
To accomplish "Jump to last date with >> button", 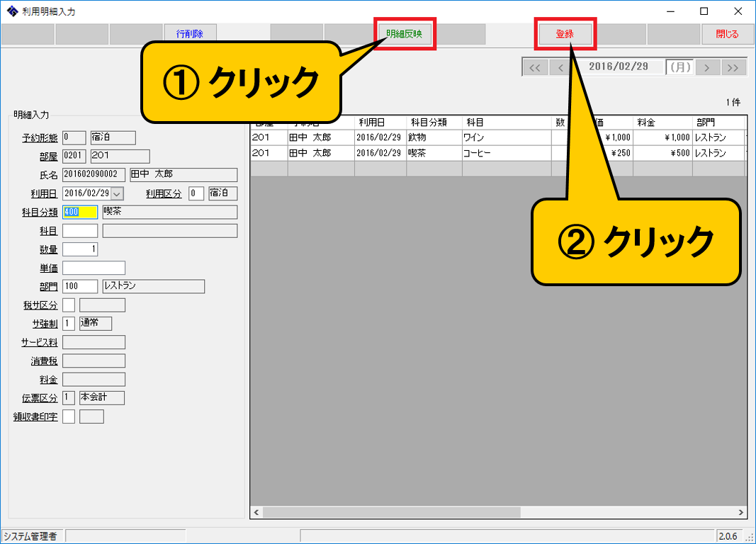I will [733, 67].
